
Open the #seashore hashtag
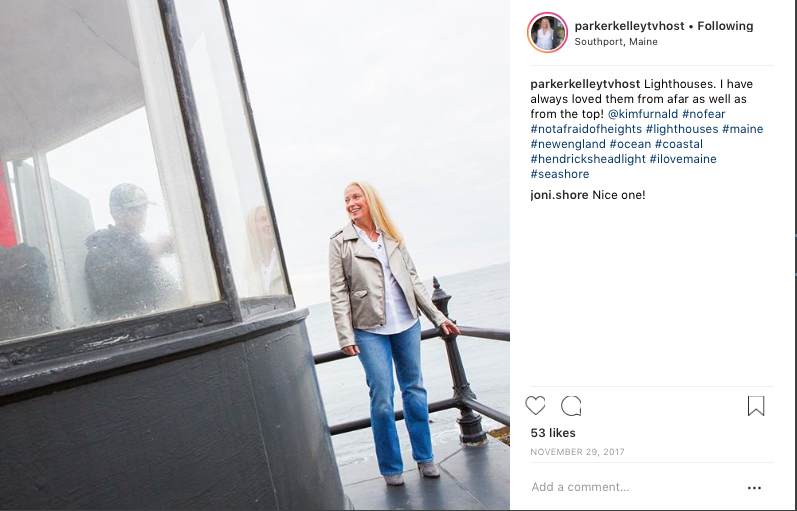pyautogui.click(x=560, y=174)
